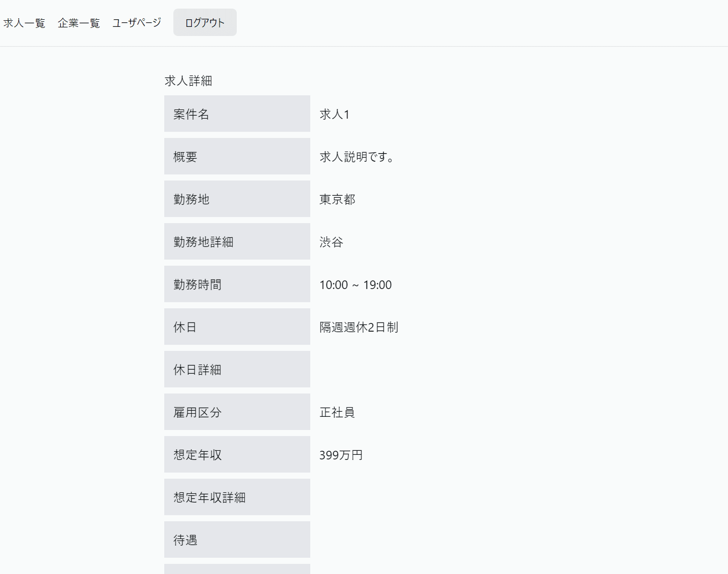Click the 勤務地 label cell
The image size is (728, 574).
237,199
